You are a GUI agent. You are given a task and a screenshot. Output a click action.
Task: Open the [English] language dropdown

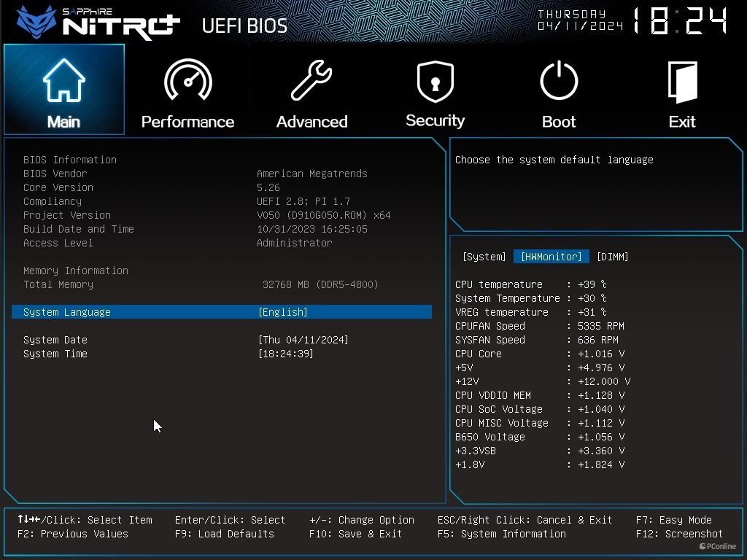pyautogui.click(x=283, y=312)
